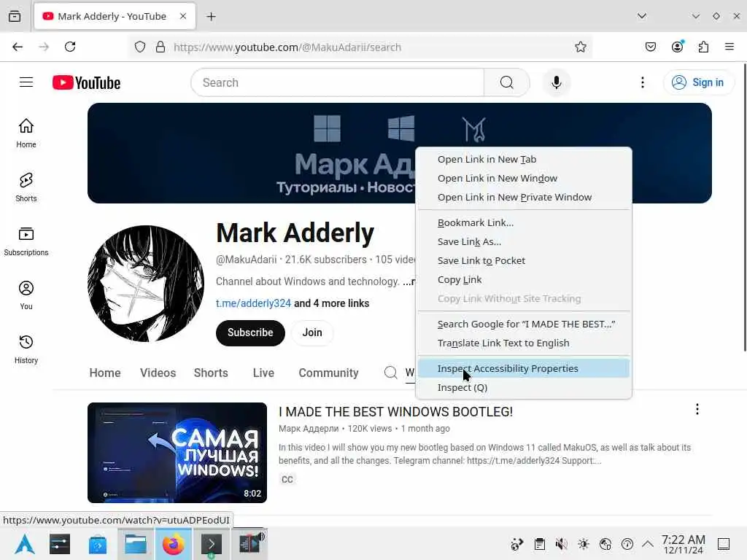Switch to the channel Shorts tab
747x560 pixels.
click(211, 373)
